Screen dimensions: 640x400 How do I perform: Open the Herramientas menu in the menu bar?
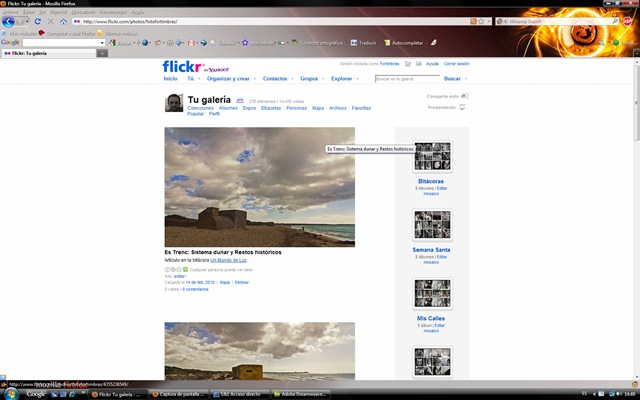[x=113, y=12]
